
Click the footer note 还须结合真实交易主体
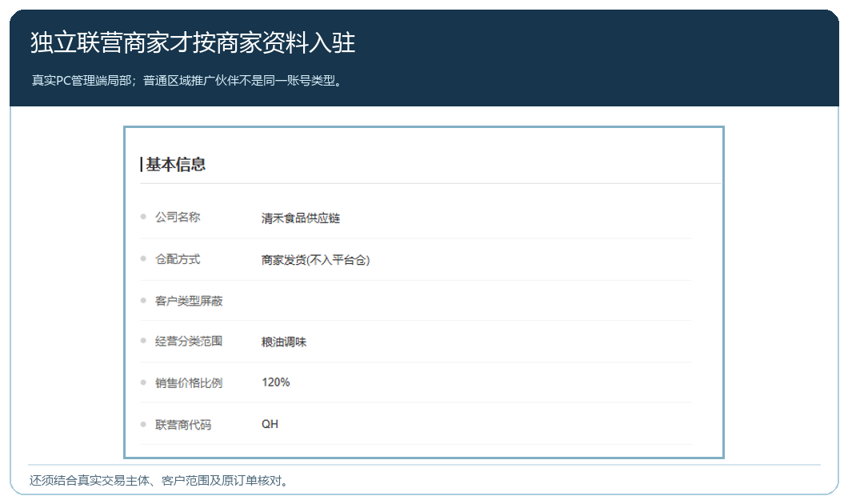point(159,480)
